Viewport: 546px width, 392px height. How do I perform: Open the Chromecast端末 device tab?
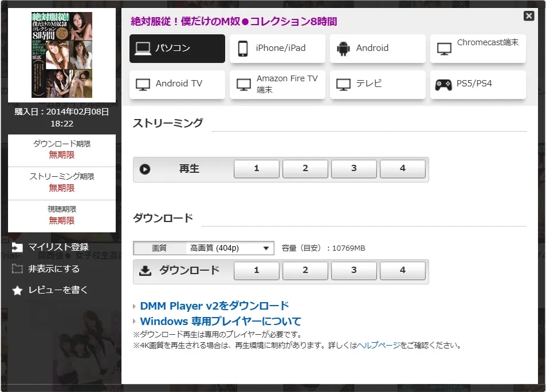(x=478, y=48)
